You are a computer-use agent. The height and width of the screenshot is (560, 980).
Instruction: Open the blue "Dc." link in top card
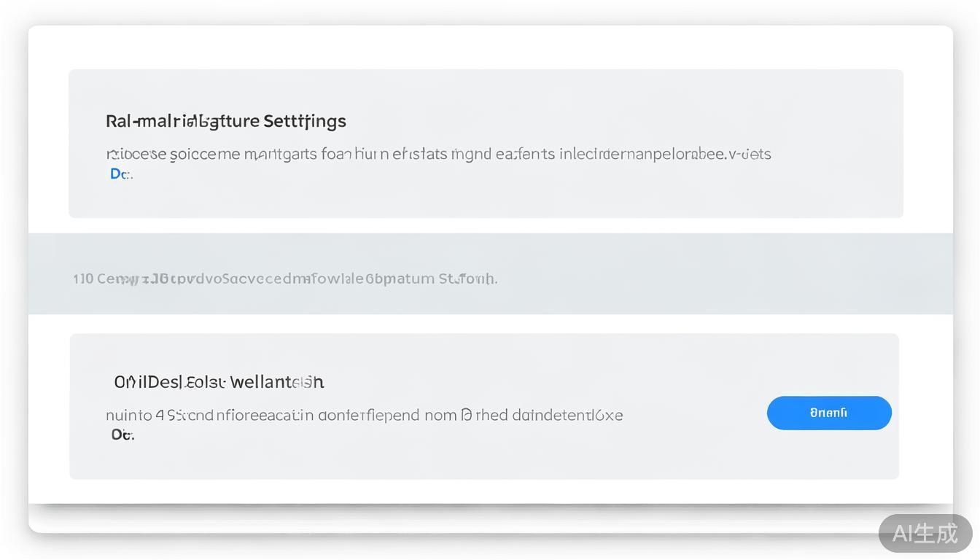click(x=120, y=174)
